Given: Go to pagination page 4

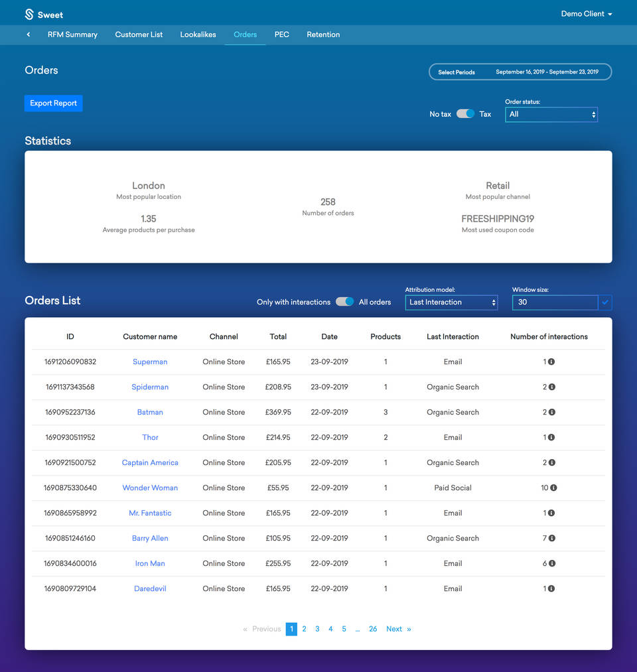Looking at the screenshot, I should (330, 629).
